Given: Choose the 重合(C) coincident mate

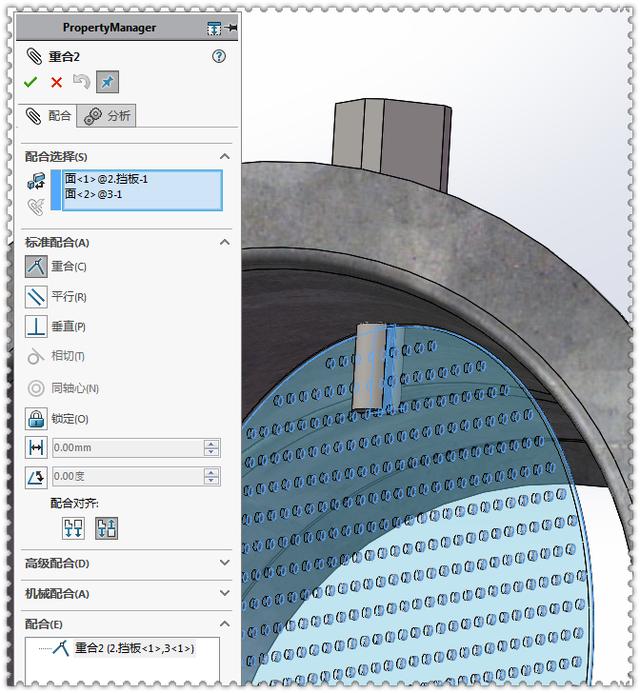Looking at the screenshot, I should (x=36, y=267).
